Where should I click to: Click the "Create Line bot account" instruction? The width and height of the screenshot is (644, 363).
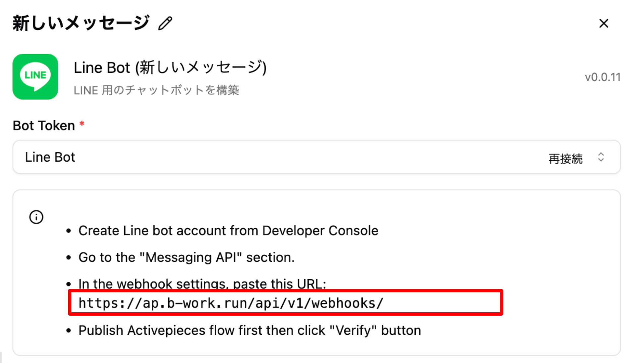[x=228, y=231]
